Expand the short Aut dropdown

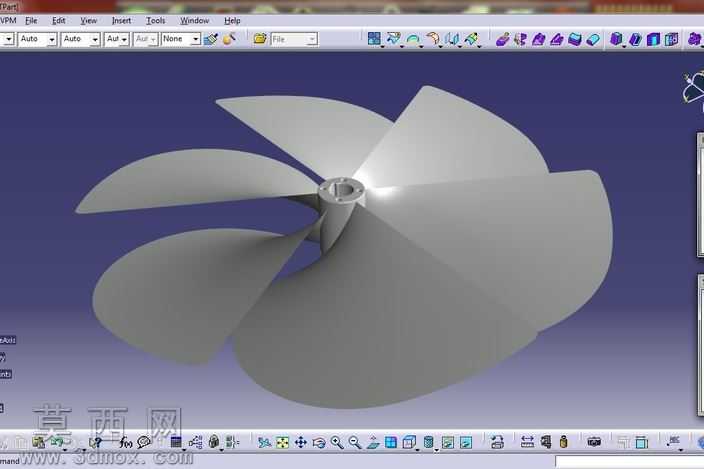tap(124, 39)
